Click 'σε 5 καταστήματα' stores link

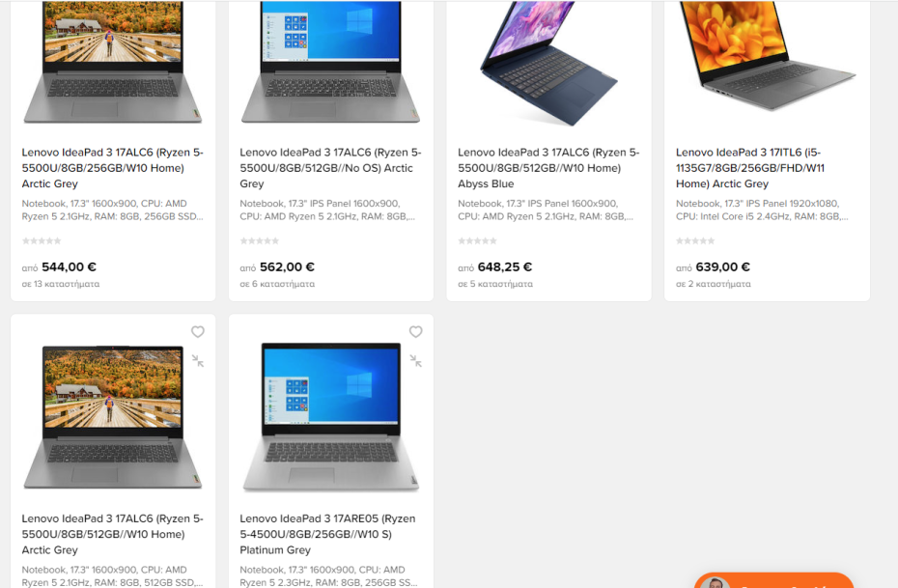pos(495,284)
